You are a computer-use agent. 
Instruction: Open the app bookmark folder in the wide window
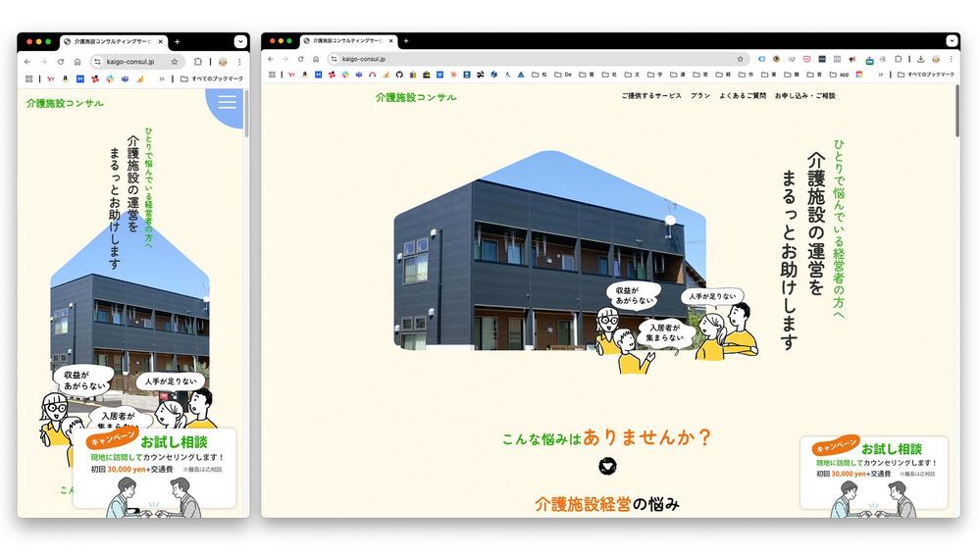[839, 75]
